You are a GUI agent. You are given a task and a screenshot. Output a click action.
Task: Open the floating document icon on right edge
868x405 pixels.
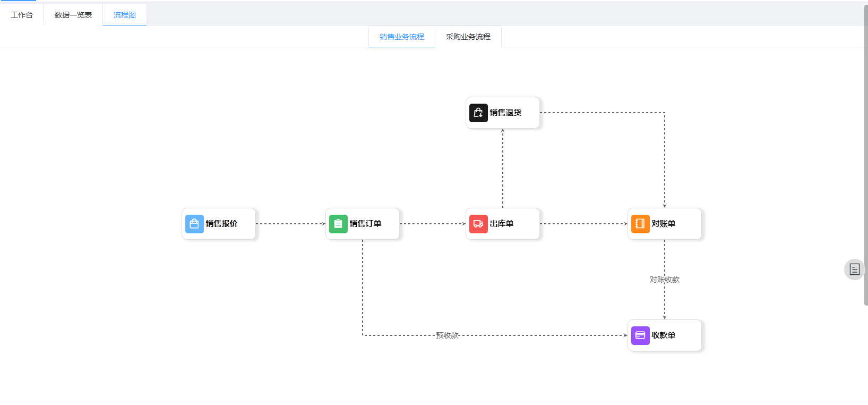pos(854,269)
